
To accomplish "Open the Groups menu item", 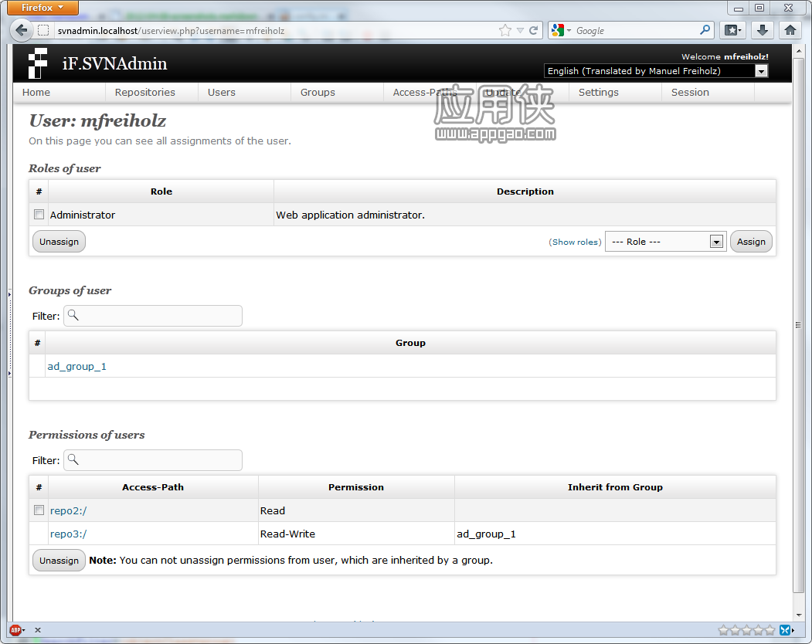I will [318, 92].
